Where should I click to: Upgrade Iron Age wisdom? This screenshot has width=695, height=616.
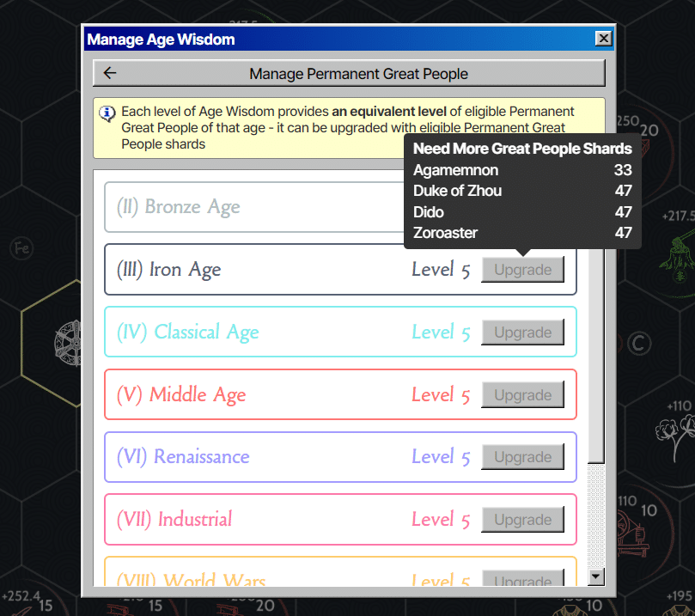(x=522, y=270)
